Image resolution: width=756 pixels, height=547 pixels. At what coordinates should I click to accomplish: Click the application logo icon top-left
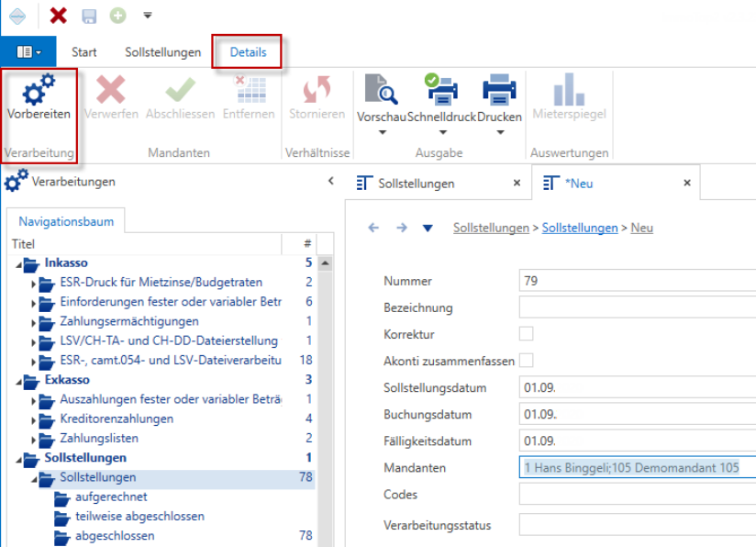pyautogui.click(x=17, y=16)
